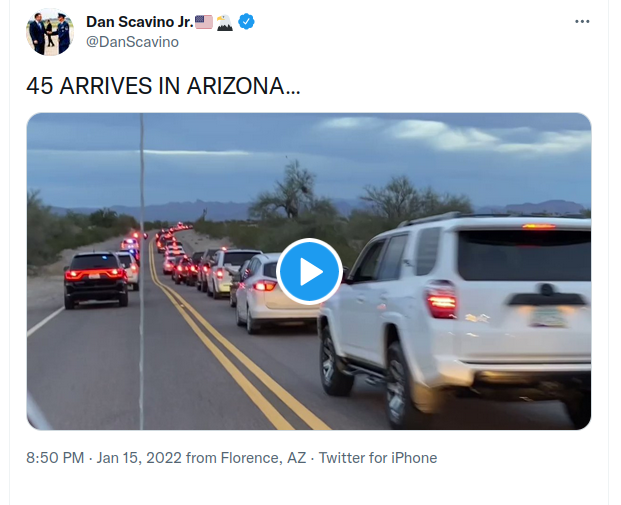Open the Dan Scavino Jr. display name link
Image resolution: width=621 pixels, height=505 pixels.
click(139, 22)
